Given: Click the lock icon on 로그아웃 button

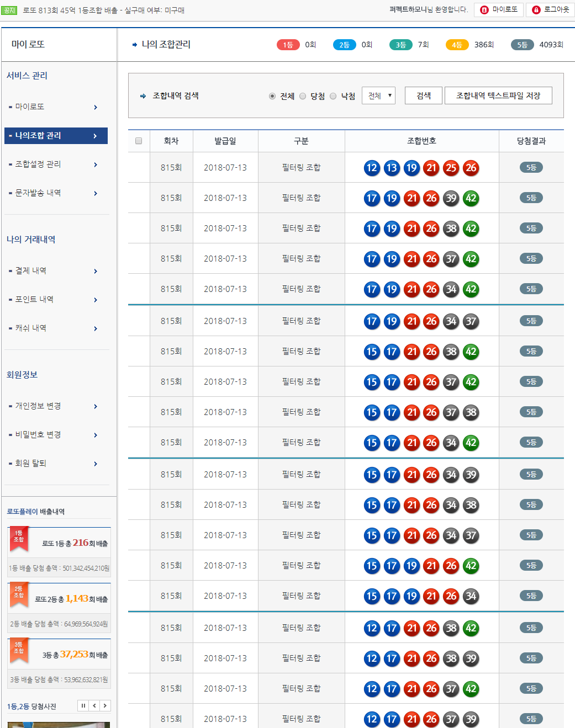Looking at the screenshot, I should click(x=536, y=10).
